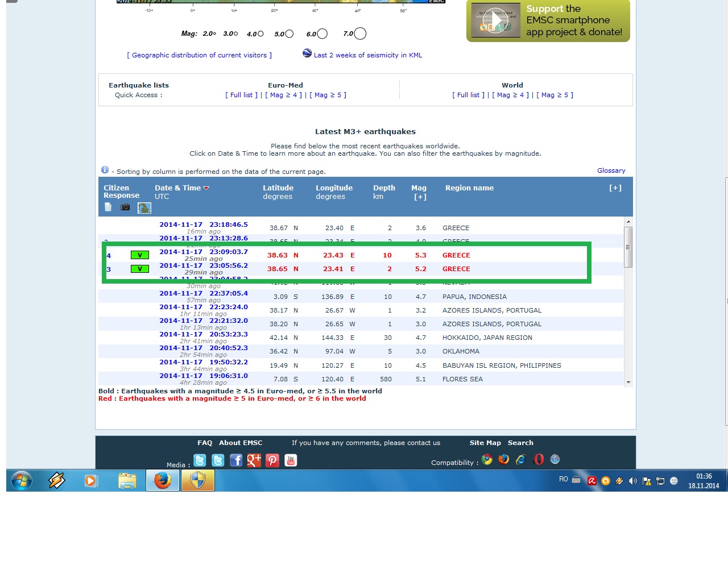Open the Google Plus media icon
This screenshot has height=582, width=728.
(x=254, y=460)
